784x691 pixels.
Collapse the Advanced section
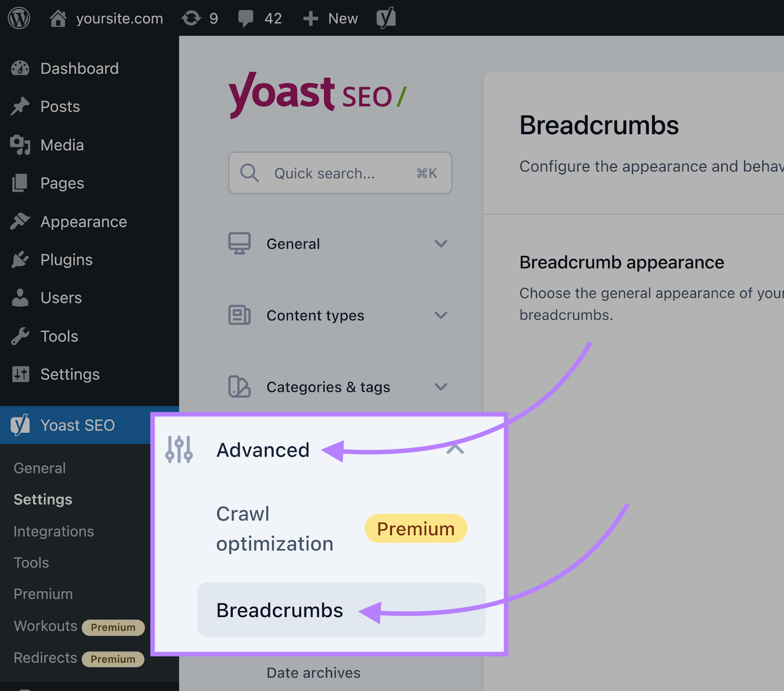pyautogui.click(x=455, y=450)
